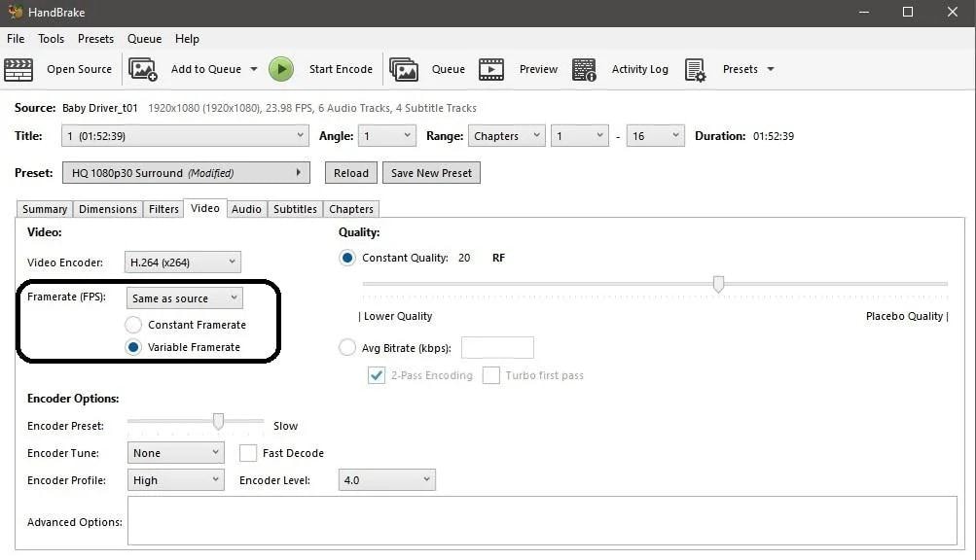The height and width of the screenshot is (560, 976).
Task: Click the Preview text label
Action: 538,69
